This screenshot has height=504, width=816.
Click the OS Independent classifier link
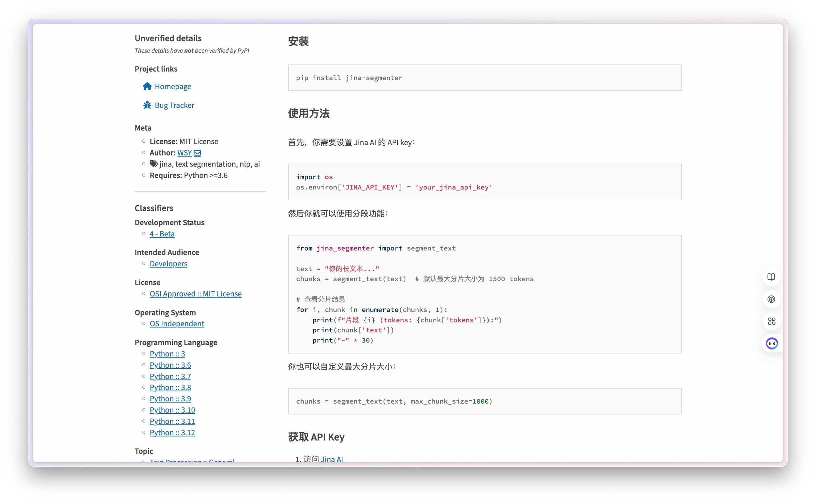[177, 324]
